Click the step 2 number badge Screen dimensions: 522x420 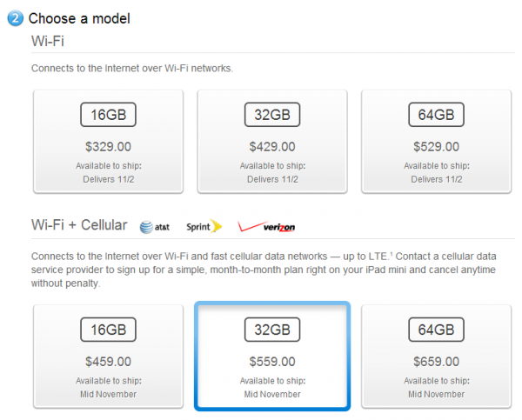17,17
